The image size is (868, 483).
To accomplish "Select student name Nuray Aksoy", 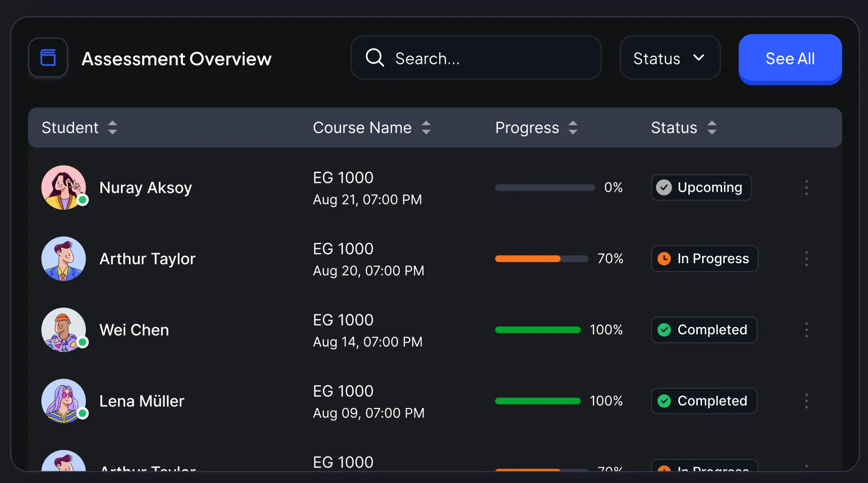I will pyautogui.click(x=146, y=188).
